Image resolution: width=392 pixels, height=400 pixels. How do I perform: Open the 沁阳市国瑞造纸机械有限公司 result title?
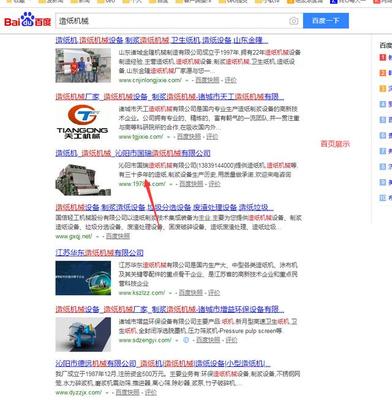(x=133, y=153)
